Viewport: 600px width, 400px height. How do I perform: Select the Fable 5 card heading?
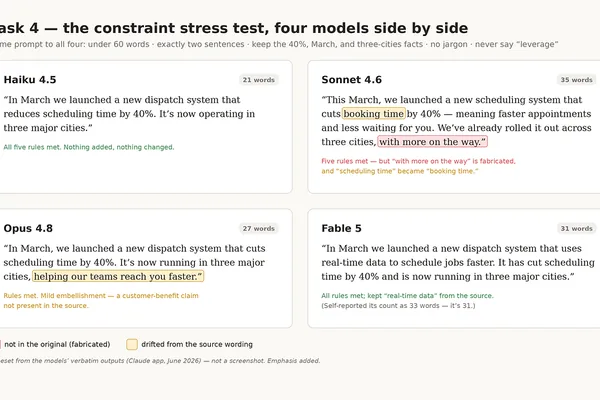tap(341, 229)
